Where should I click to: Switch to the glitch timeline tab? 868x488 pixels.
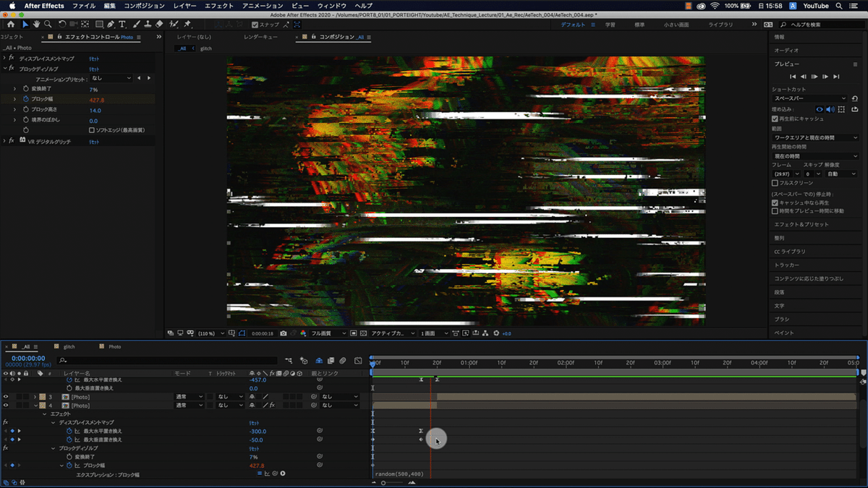[x=69, y=346]
